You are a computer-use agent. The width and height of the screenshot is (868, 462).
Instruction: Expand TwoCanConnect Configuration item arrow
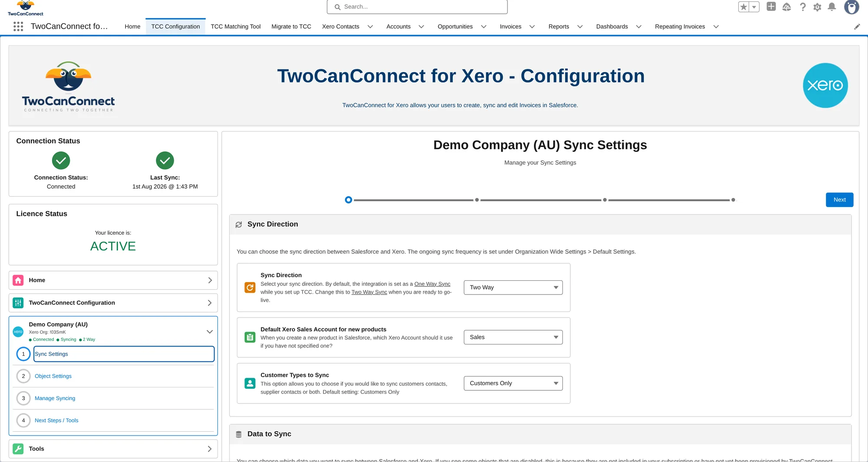point(210,303)
